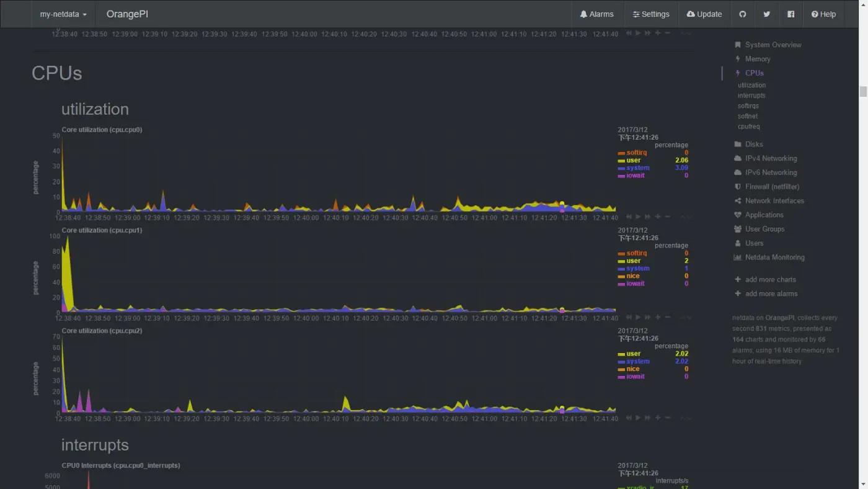Click the cpu1 chart resize handle

point(686,317)
